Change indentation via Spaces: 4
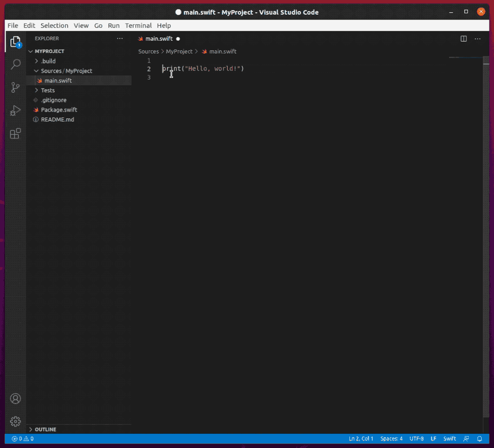The width and height of the screenshot is (494, 448). (x=391, y=438)
